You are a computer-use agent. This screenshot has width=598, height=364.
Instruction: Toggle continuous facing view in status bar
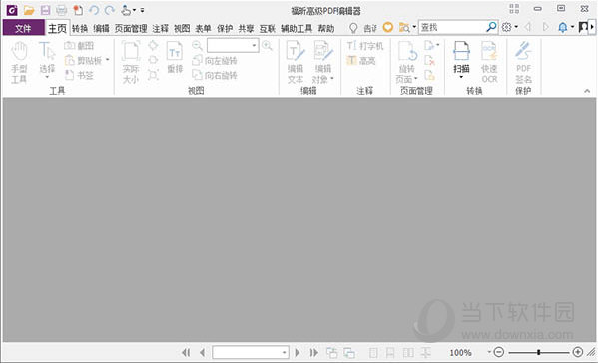click(425, 353)
